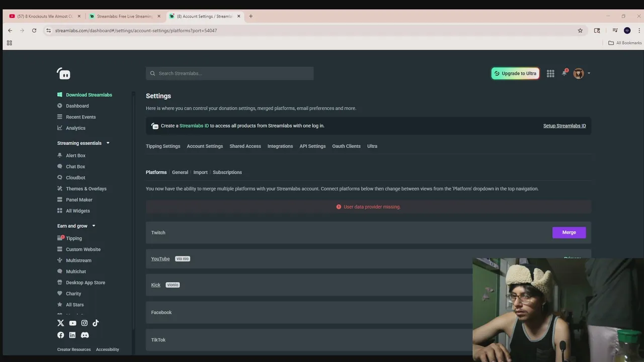
Task: Switch to the Tipping Settings tab
Action: (x=163, y=146)
